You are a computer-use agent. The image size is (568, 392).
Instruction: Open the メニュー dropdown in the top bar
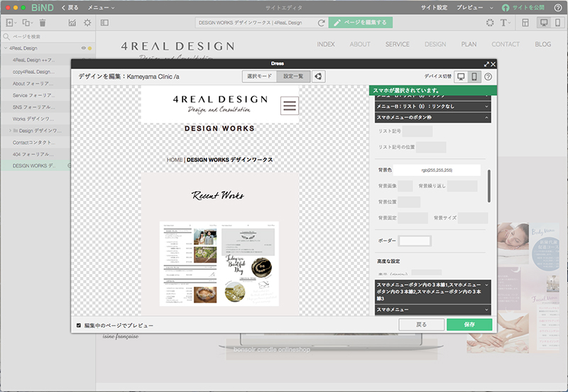pos(102,7)
